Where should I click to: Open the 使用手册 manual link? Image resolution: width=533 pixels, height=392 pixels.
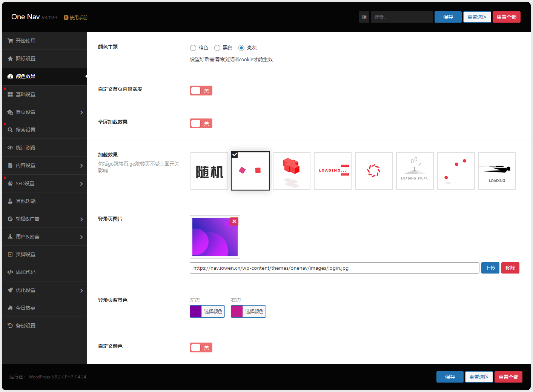[76, 17]
